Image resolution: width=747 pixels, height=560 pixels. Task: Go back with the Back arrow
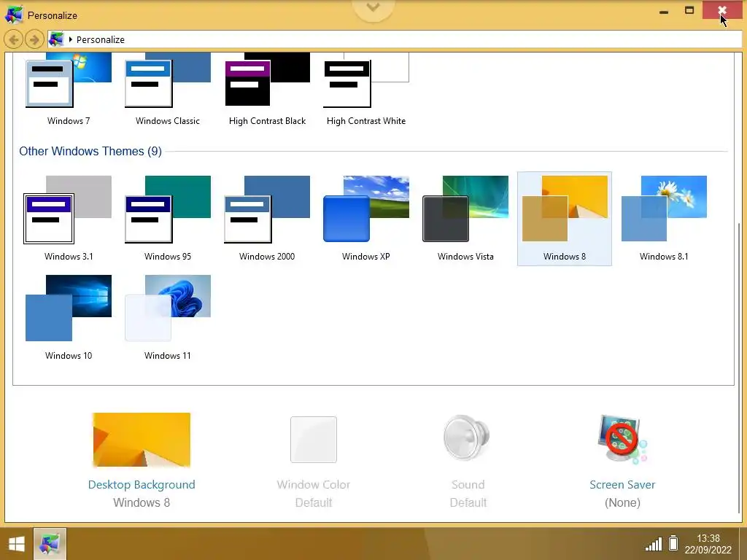pos(14,39)
